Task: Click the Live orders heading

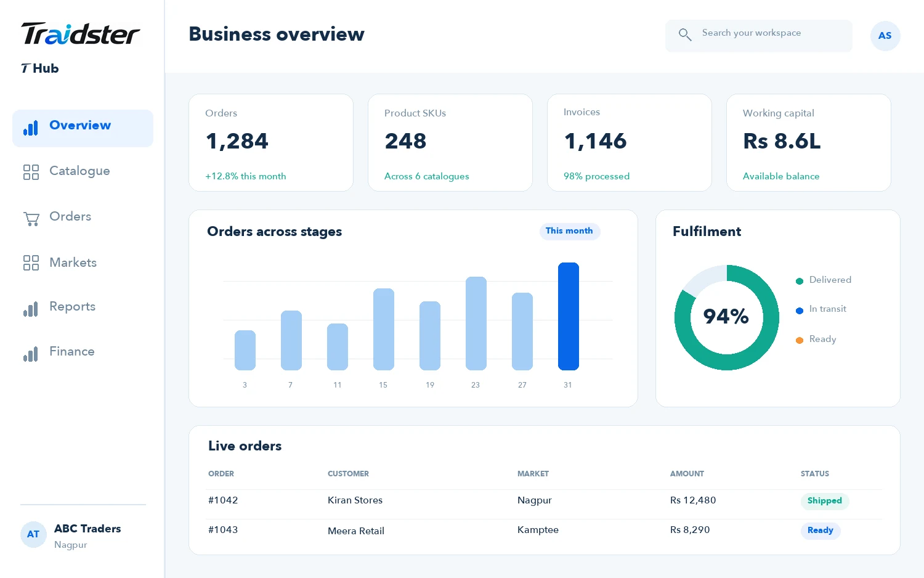Action: [x=245, y=446]
